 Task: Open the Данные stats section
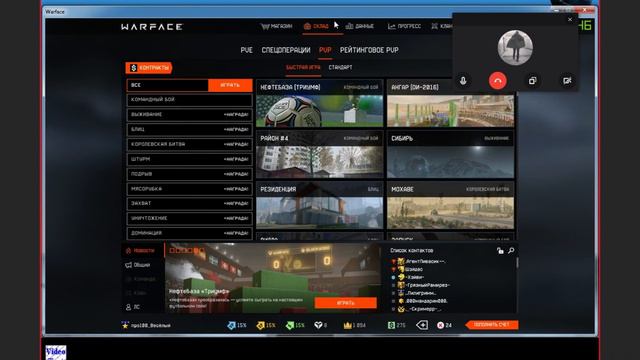coord(360,27)
